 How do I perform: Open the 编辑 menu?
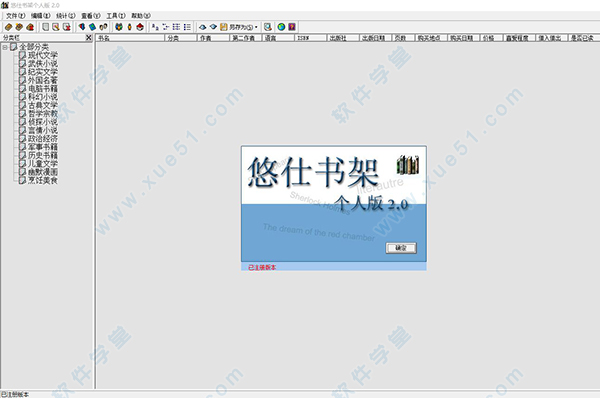pyautogui.click(x=41, y=16)
